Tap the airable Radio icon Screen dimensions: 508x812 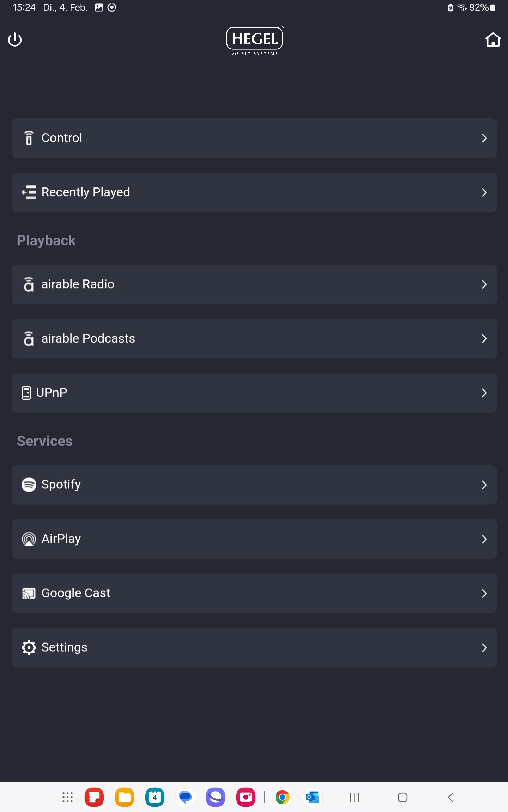29,284
